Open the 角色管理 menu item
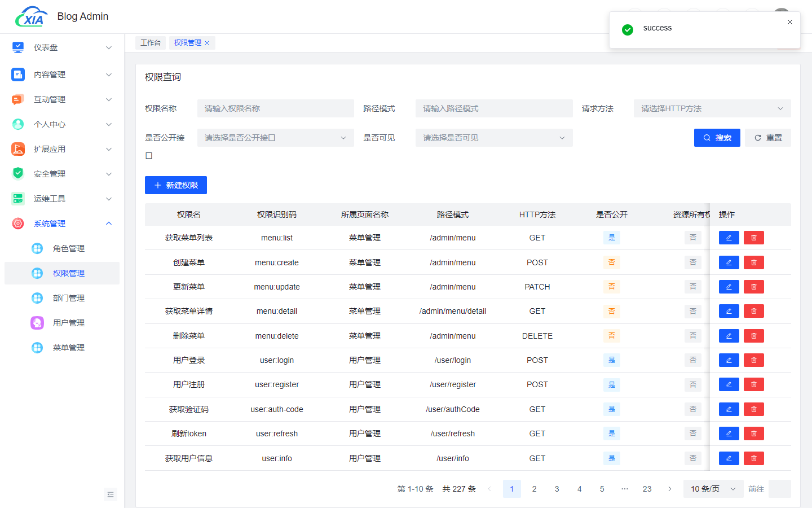 [62, 248]
